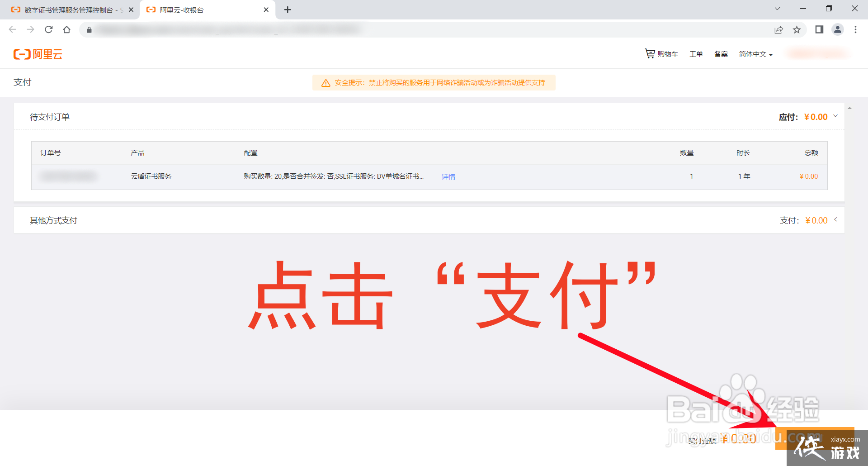The image size is (868, 466).
Task: Toggle the browser side panel icon
Action: pos(819,29)
